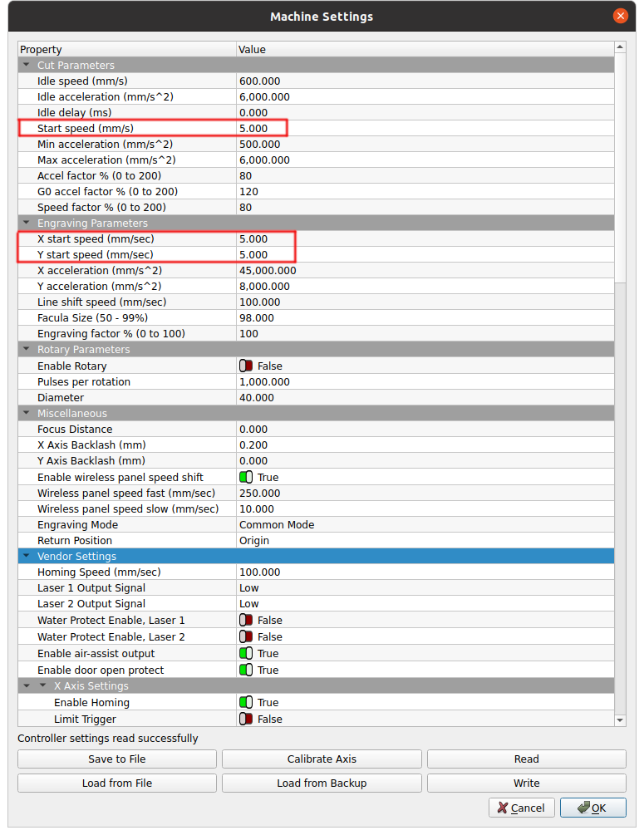The image size is (644, 835).
Task: Collapse the Engraving Parameters section
Action: (27, 223)
